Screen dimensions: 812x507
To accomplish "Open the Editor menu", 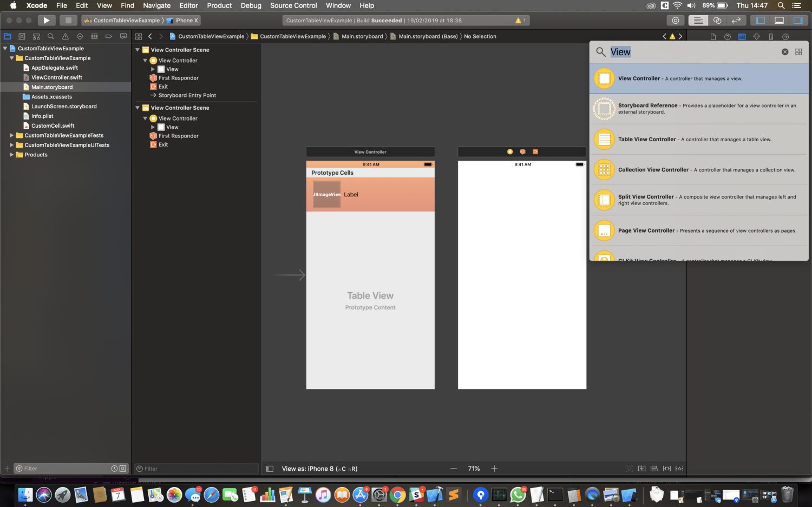I will (188, 5).
